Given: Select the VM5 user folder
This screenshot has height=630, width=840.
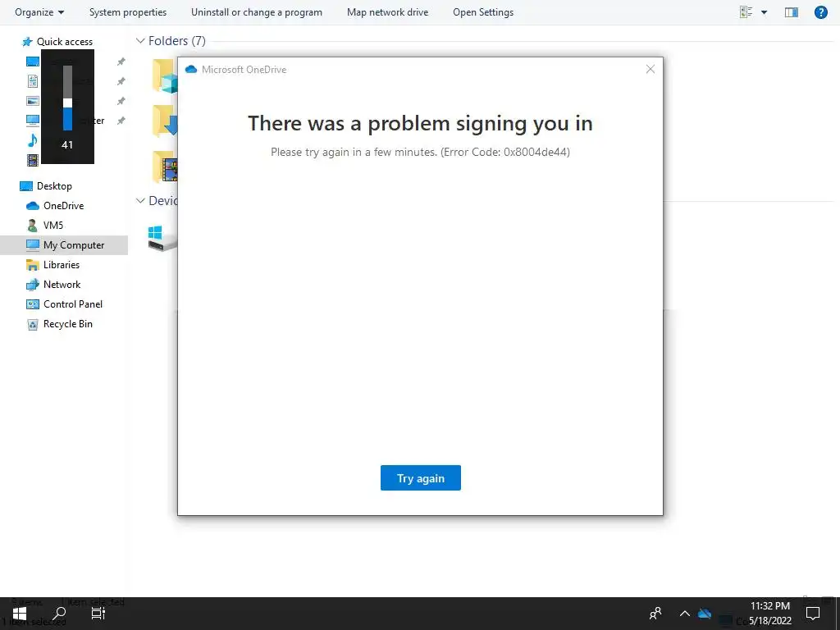Looking at the screenshot, I should click(53, 225).
